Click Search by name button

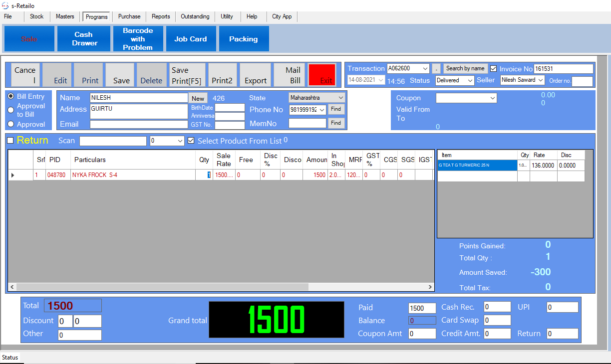pyautogui.click(x=465, y=68)
